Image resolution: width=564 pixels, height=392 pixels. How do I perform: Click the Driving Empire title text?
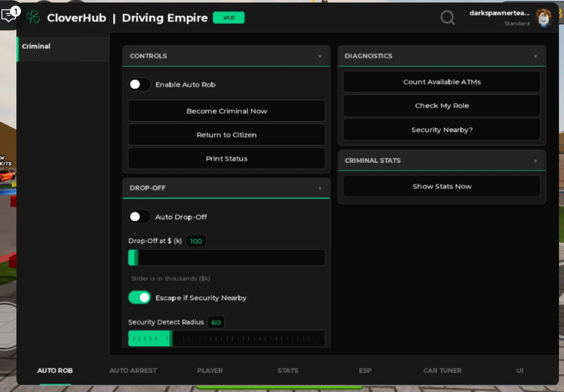[x=165, y=18]
